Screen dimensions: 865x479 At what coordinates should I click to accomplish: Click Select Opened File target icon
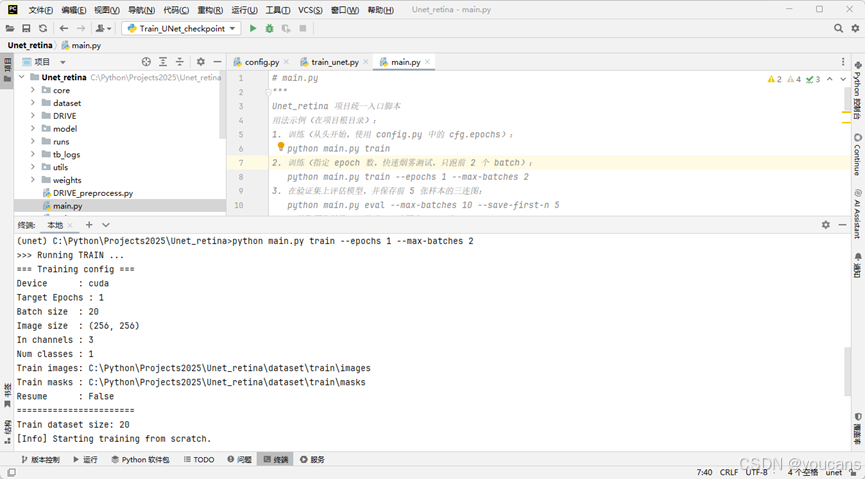coord(146,62)
